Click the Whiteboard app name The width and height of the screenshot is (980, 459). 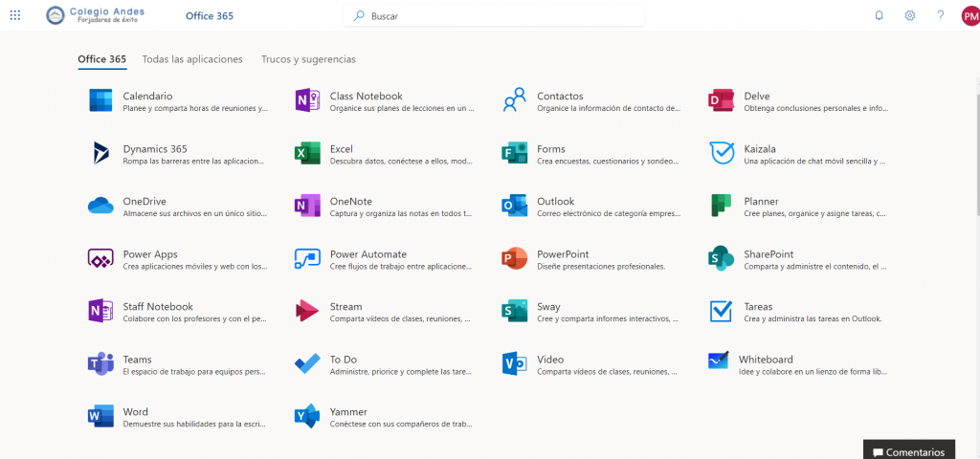point(766,360)
